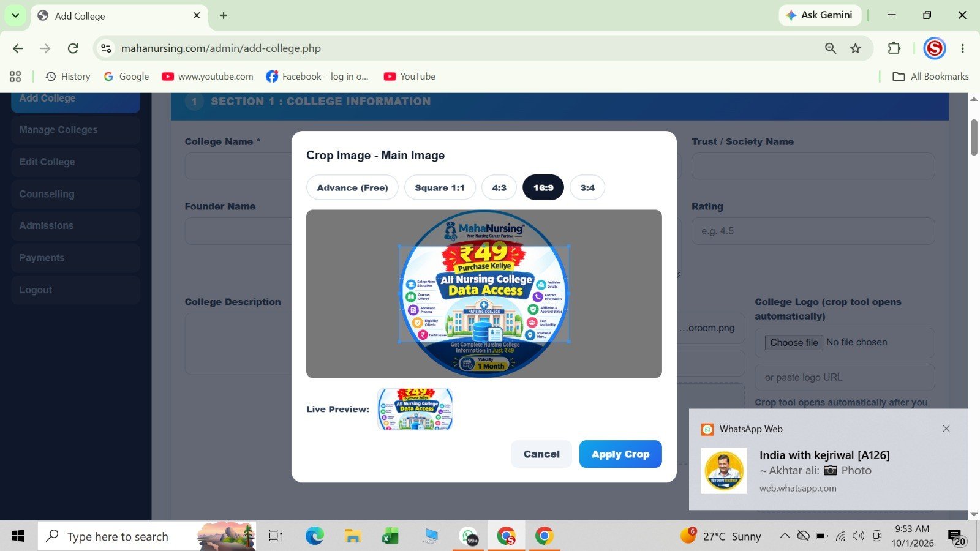Launch Microsoft Edge from the taskbar
Screen dimensions: 980x551
click(x=314, y=536)
